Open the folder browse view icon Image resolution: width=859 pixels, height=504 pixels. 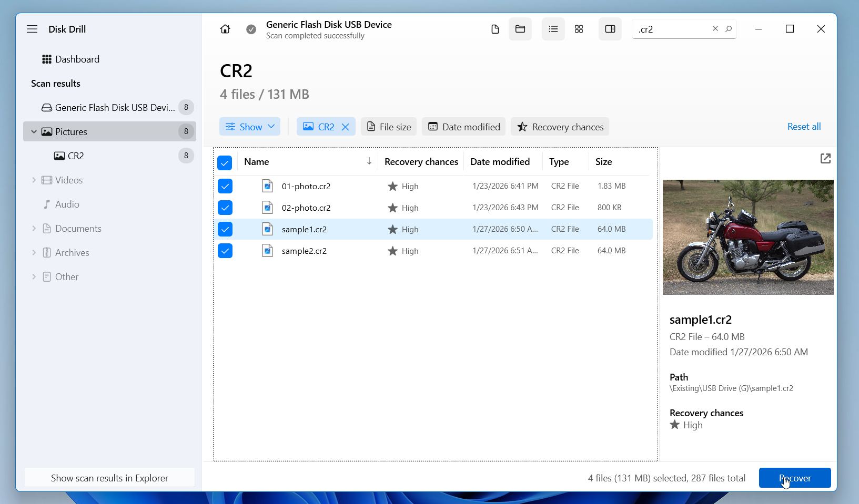point(520,29)
